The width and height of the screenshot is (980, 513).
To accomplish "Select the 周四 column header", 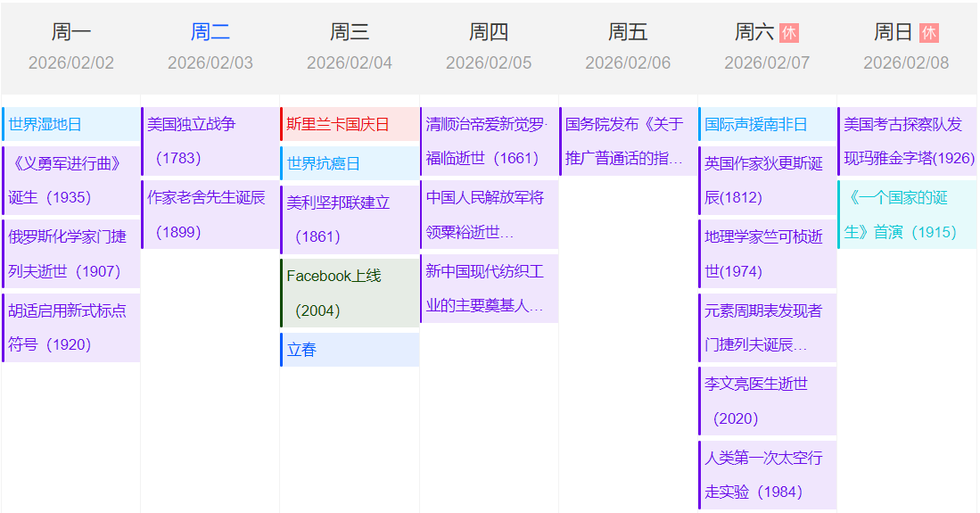I will click(x=489, y=33).
